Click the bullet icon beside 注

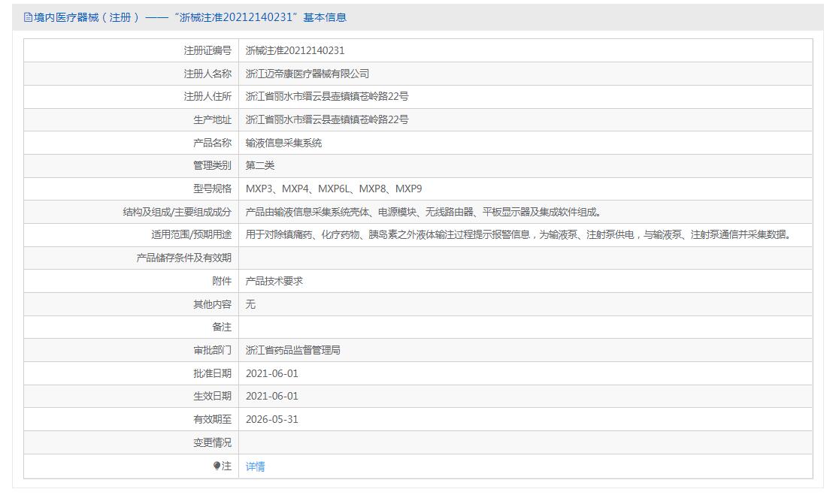[217, 466]
